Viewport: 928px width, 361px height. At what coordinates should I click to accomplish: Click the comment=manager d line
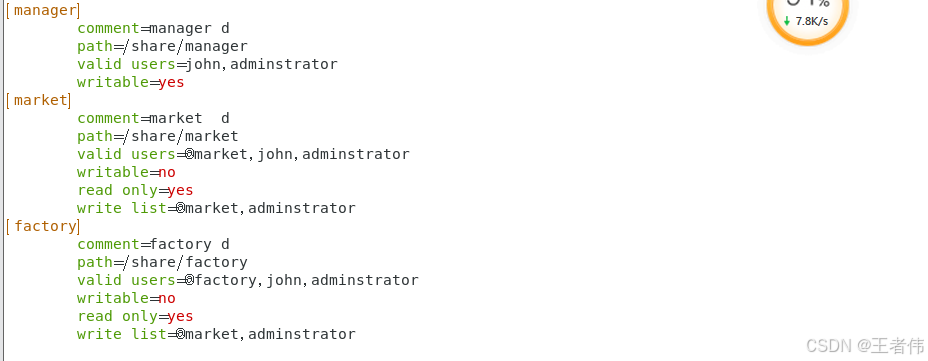(153, 28)
